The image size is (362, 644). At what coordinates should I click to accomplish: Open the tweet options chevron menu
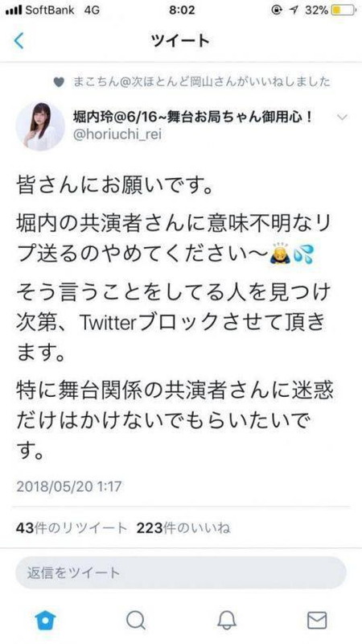[x=341, y=118]
